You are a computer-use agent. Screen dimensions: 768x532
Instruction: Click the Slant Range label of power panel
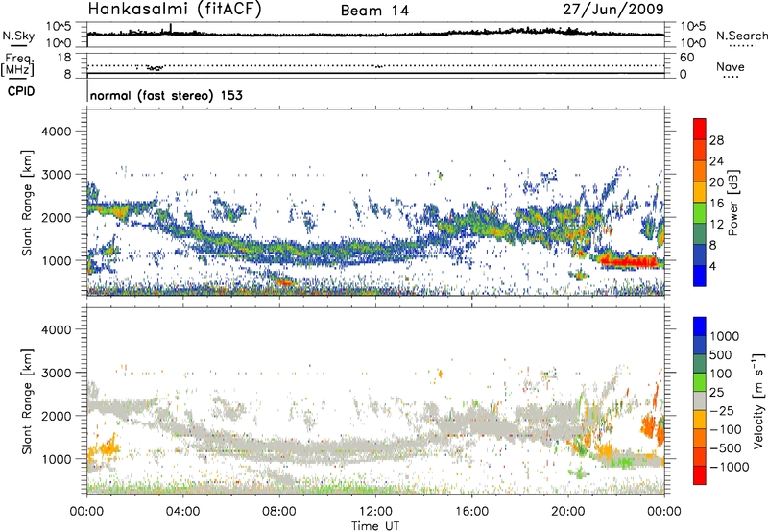(x=27, y=203)
